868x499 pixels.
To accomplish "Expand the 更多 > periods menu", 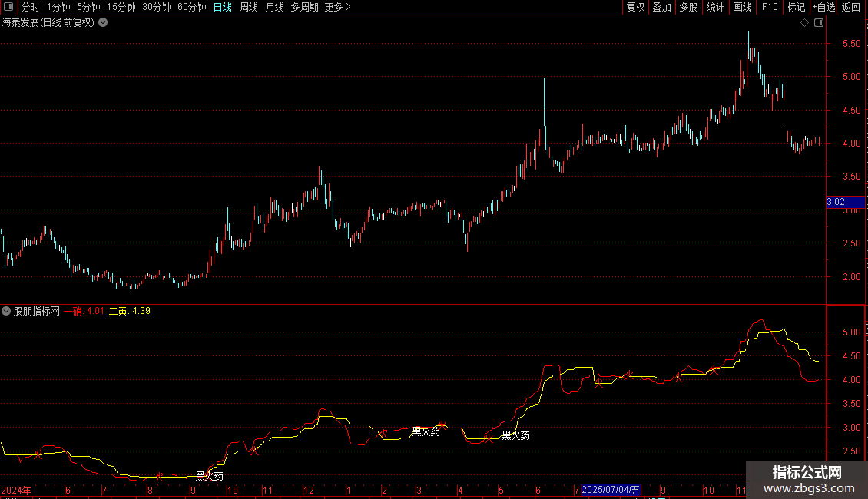I will 337,7.
